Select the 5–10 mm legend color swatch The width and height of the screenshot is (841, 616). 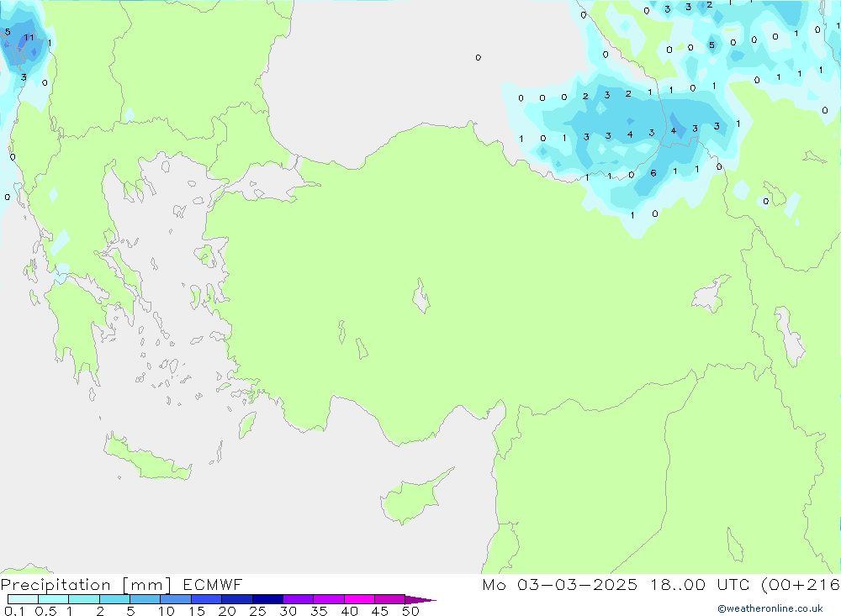[145, 599]
